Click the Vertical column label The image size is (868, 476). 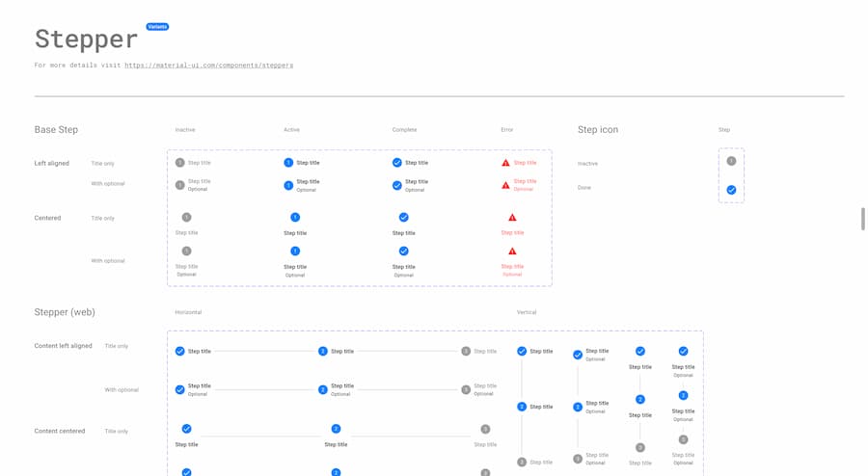(527, 312)
